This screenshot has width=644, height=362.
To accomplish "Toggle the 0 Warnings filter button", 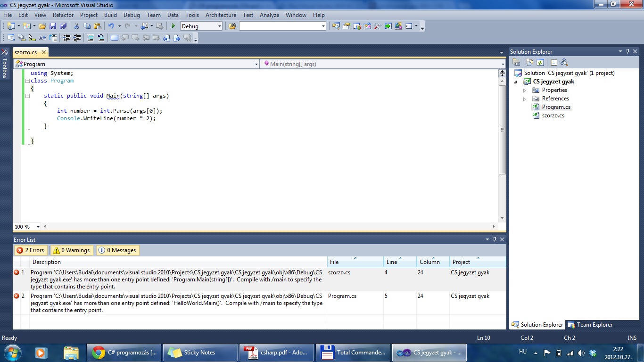I will point(71,250).
